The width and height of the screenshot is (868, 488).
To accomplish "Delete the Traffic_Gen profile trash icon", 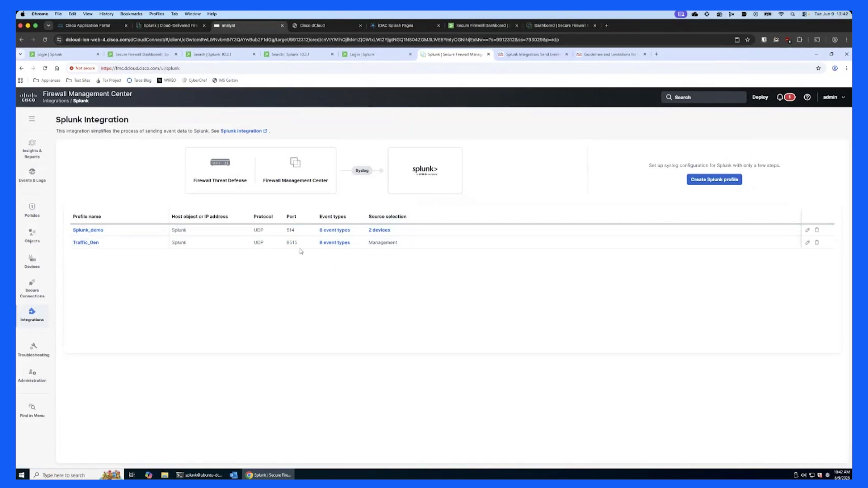I will [x=817, y=243].
